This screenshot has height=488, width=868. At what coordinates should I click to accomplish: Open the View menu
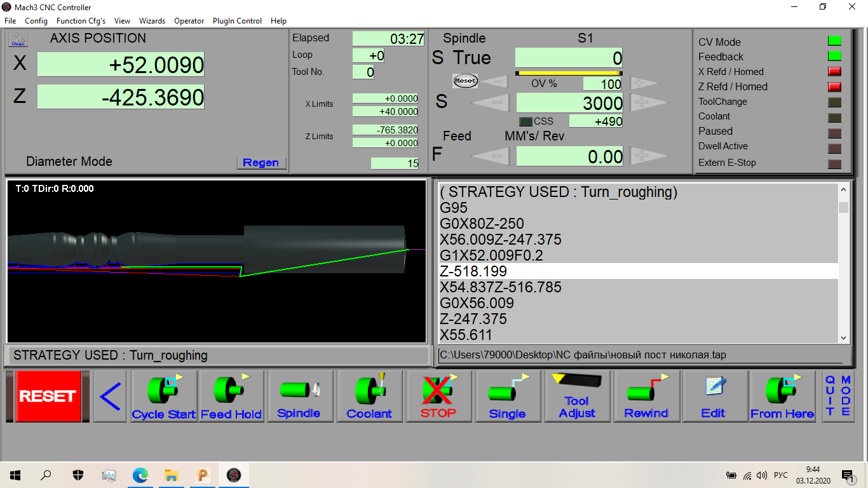pos(123,21)
